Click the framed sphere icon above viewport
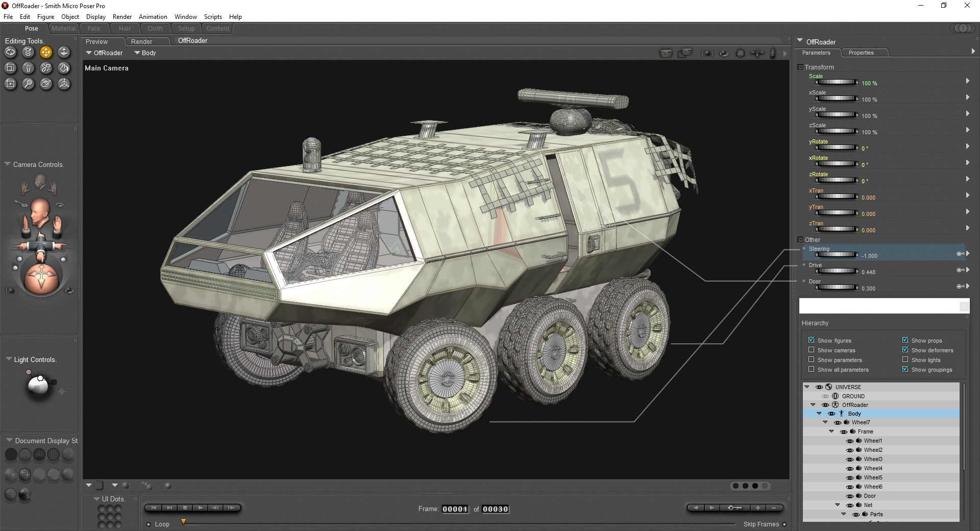Viewport: 980px width, 531px height. [707, 53]
